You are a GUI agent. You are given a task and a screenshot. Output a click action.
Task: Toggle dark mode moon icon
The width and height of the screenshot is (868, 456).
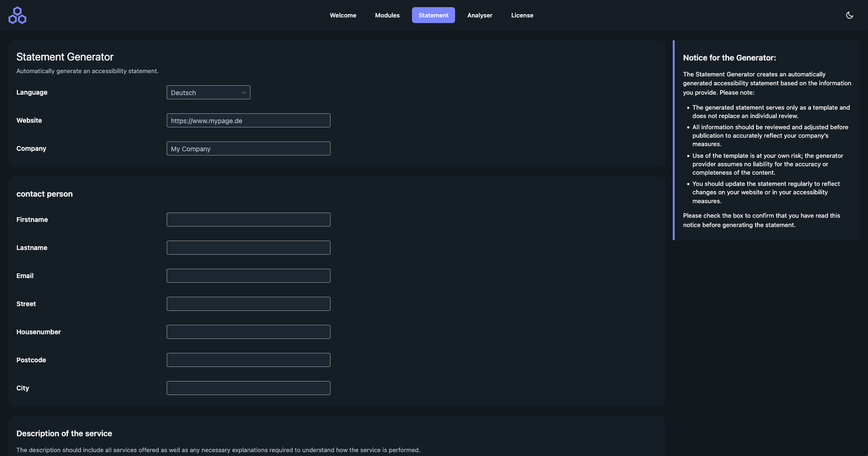(850, 15)
